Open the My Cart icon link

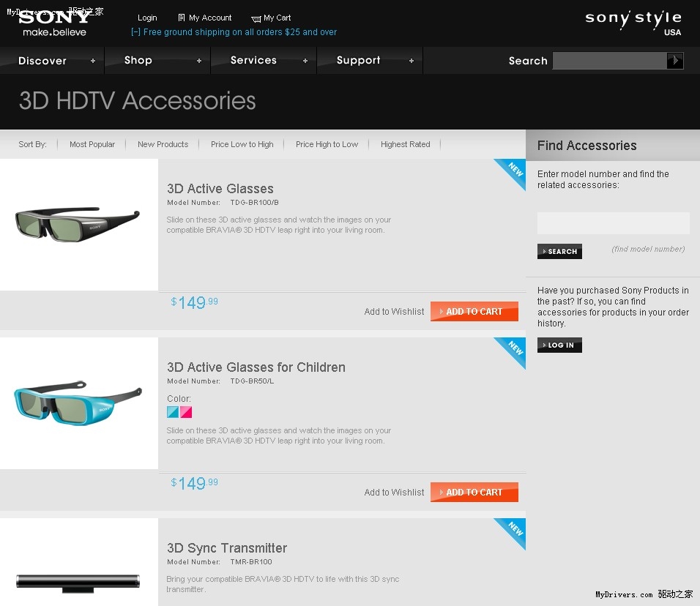click(256, 19)
